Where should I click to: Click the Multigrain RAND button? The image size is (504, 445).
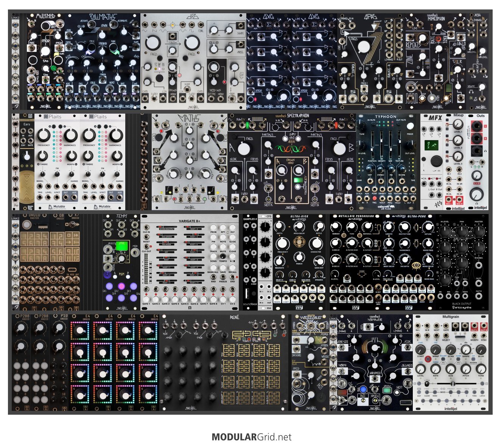click(435, 392)
